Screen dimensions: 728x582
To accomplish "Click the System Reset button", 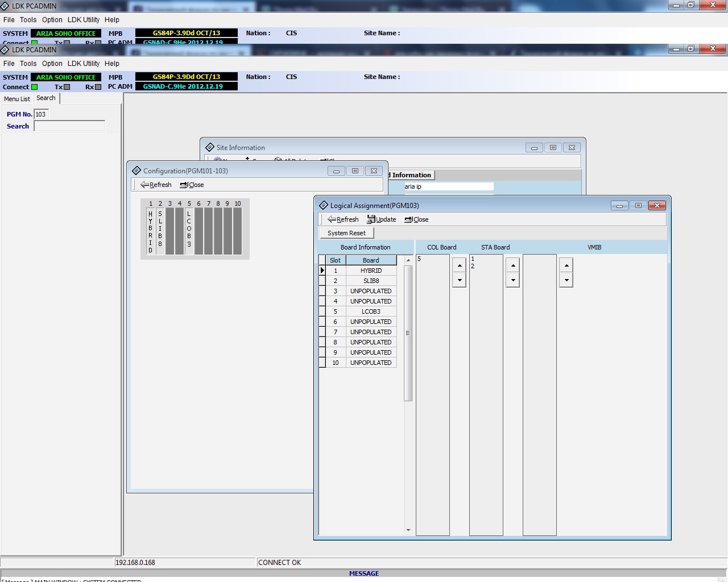I will coord(346,233).
